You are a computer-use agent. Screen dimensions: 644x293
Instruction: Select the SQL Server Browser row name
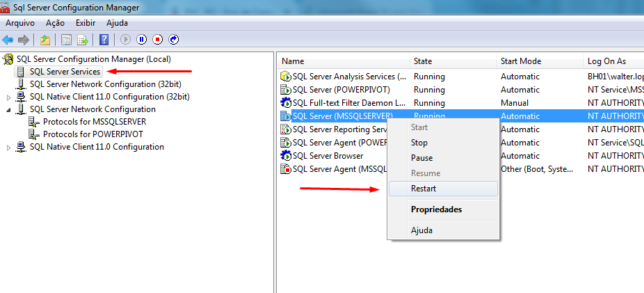pos(328,156)
